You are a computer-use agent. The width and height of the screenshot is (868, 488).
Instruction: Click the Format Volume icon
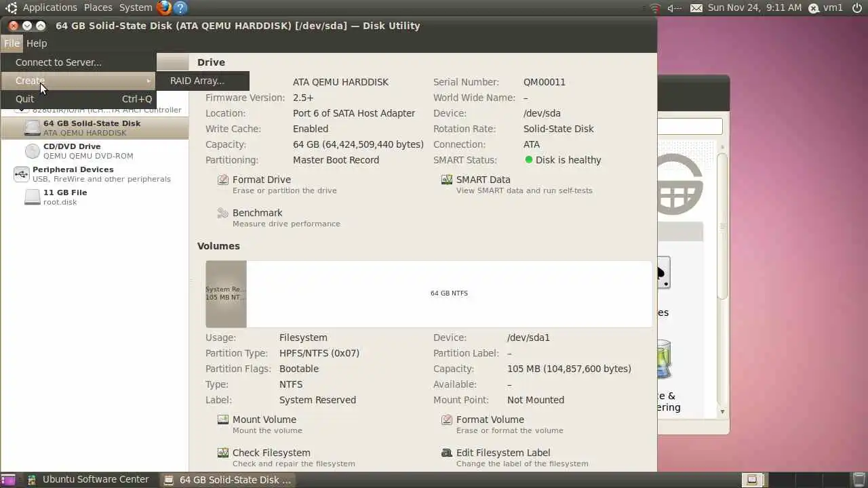point(447,420)
